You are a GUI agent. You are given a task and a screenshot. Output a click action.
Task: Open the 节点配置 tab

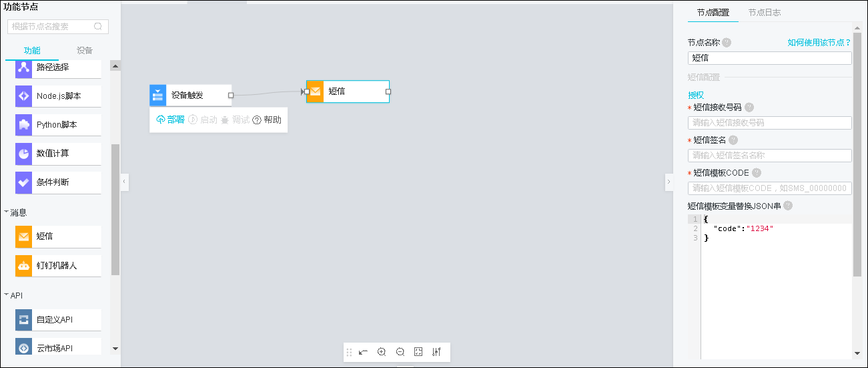713,13
